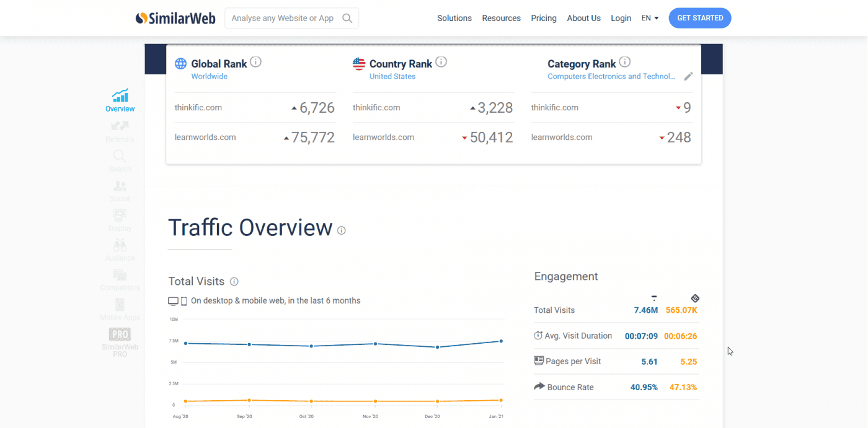This screenshot has width=868, height=428.
Task: Go to the Pricing page
Action: coord(544,18)
